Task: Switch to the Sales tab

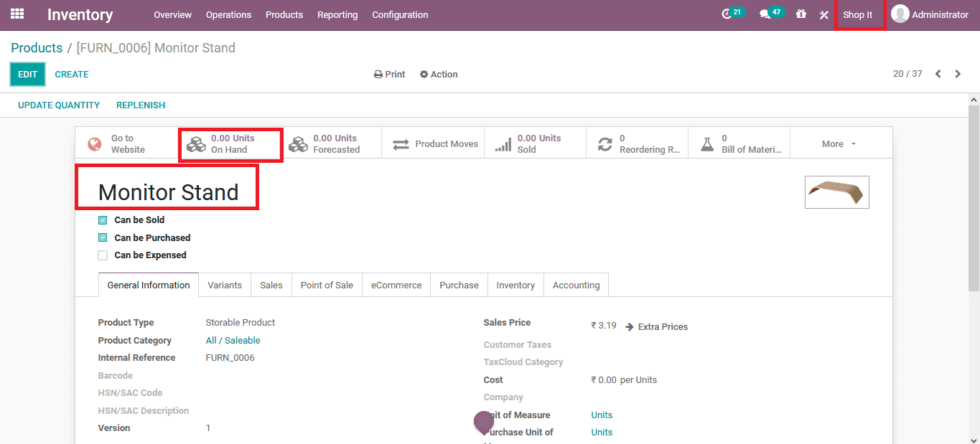Action: (x=271, y=285)
